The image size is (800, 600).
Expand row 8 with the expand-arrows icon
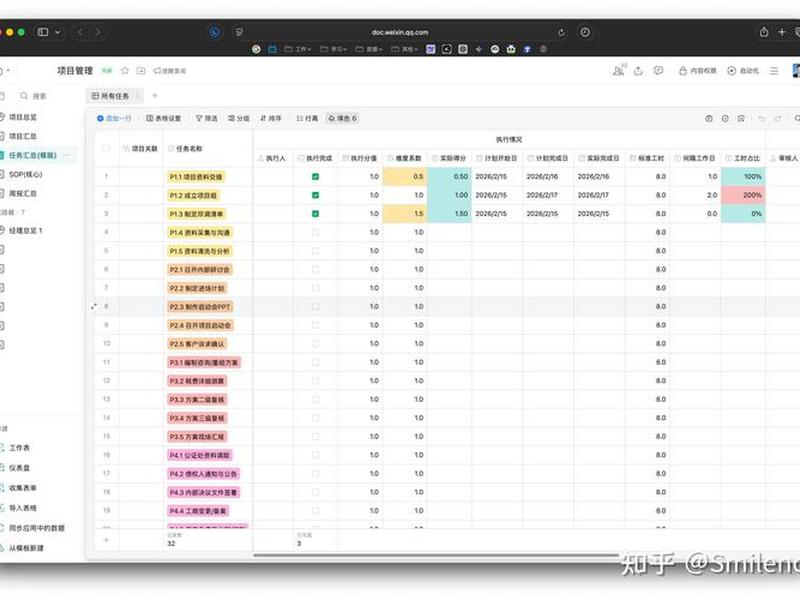tap(94, 306)
